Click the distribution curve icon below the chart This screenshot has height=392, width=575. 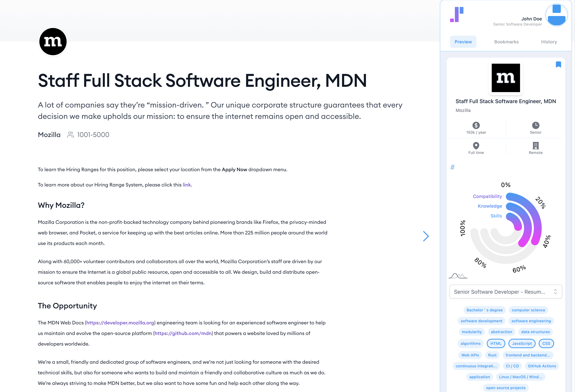pyautogui.click(x=458, y=276)
